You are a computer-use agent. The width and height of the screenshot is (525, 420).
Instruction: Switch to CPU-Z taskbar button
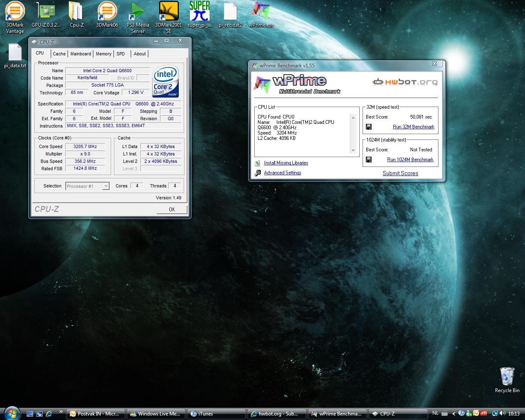[x=397, y=414]
